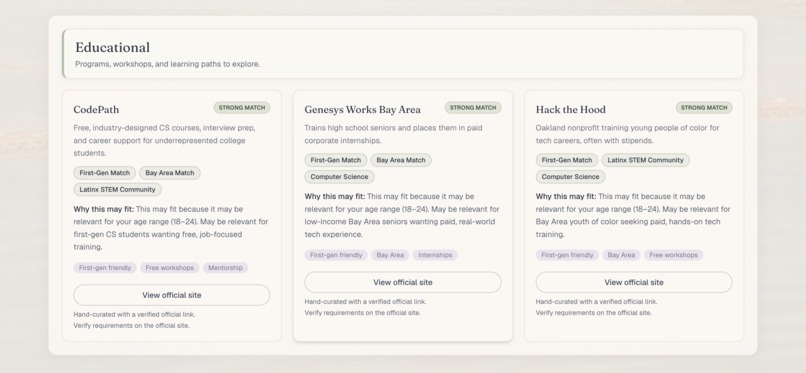Open CodePath's View official site button

[x=172, y=295]
